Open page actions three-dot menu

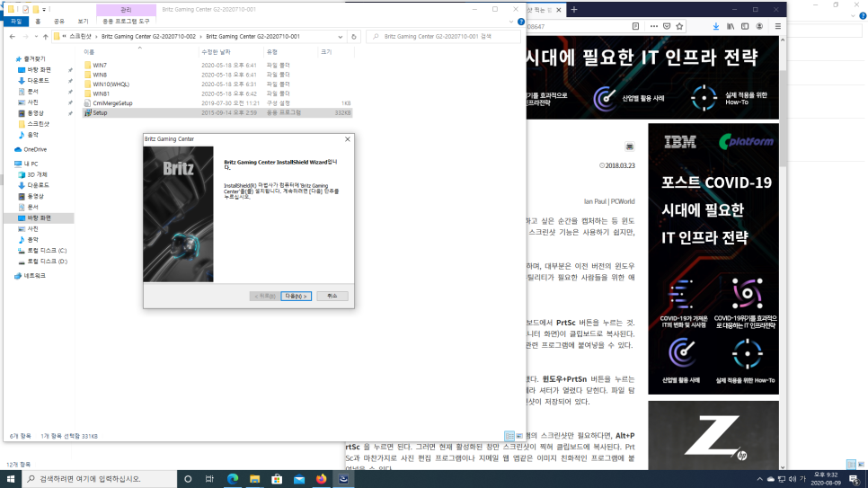coord(654,26)
